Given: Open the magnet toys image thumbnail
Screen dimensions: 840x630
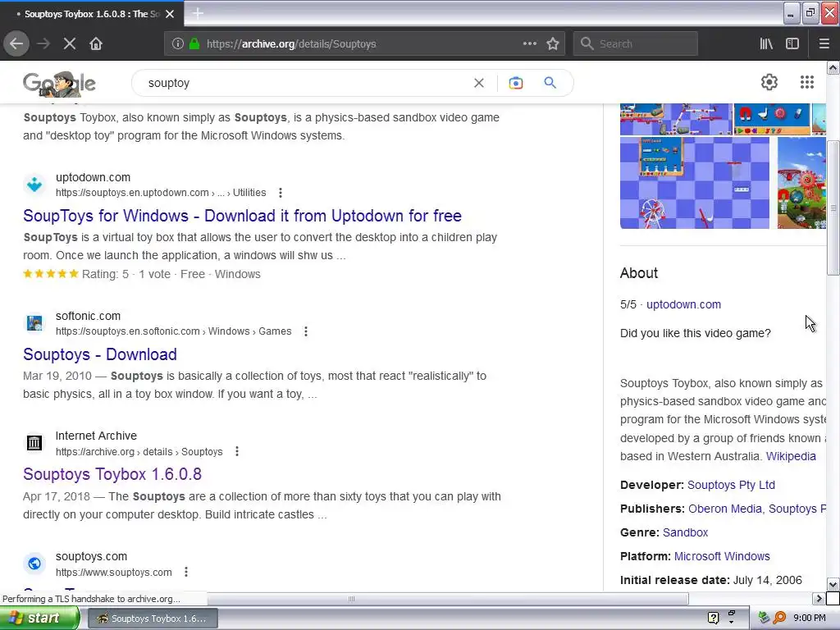Looking at the screenshot, I should tap(771, 119).
